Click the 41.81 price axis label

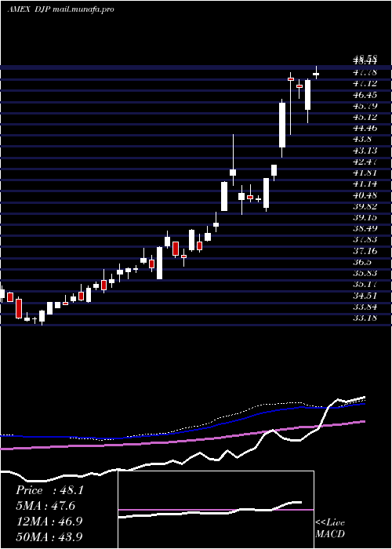tap(366, 173)
